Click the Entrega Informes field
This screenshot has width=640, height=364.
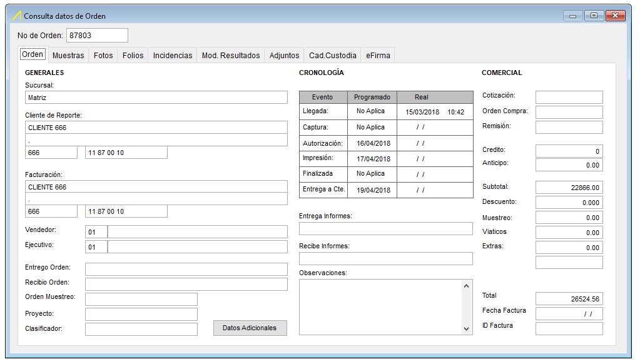(x=386, y=228)
